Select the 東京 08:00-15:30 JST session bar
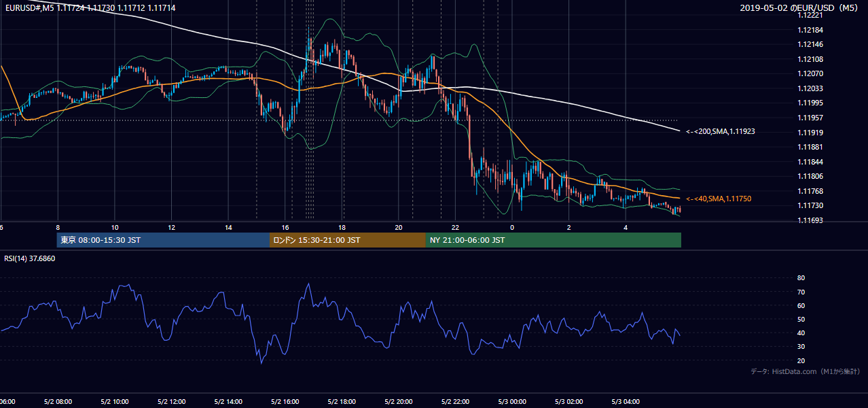Image resolution: width=868 pixels, height=408 pixels. point(163,240)
